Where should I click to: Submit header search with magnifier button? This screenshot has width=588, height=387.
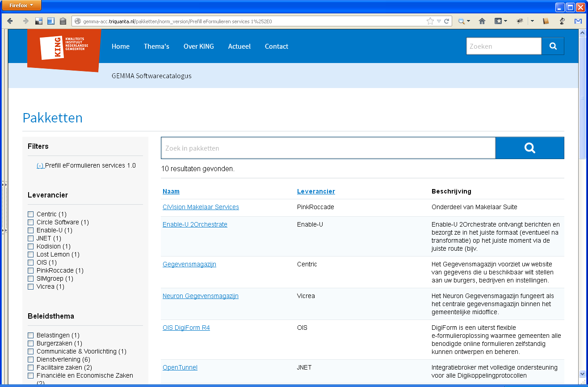pyautogui.click(x=553, y=46)
